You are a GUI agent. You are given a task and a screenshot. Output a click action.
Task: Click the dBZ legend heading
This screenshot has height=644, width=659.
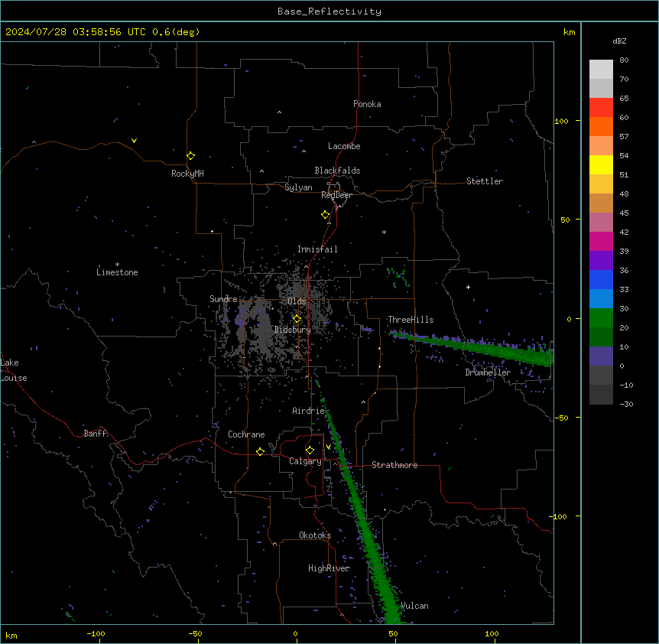[619, 41]
